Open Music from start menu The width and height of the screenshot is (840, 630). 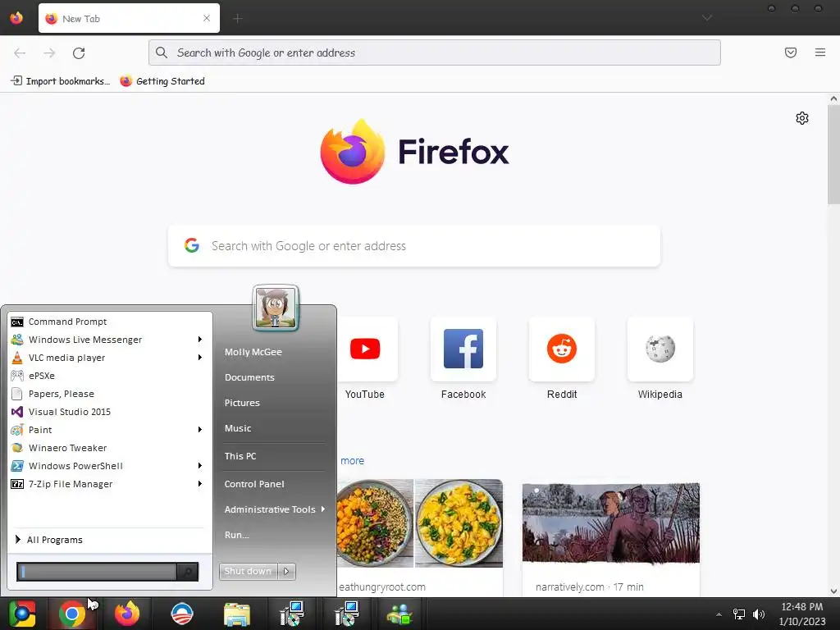pyautogui.click(x=238, y=428)
